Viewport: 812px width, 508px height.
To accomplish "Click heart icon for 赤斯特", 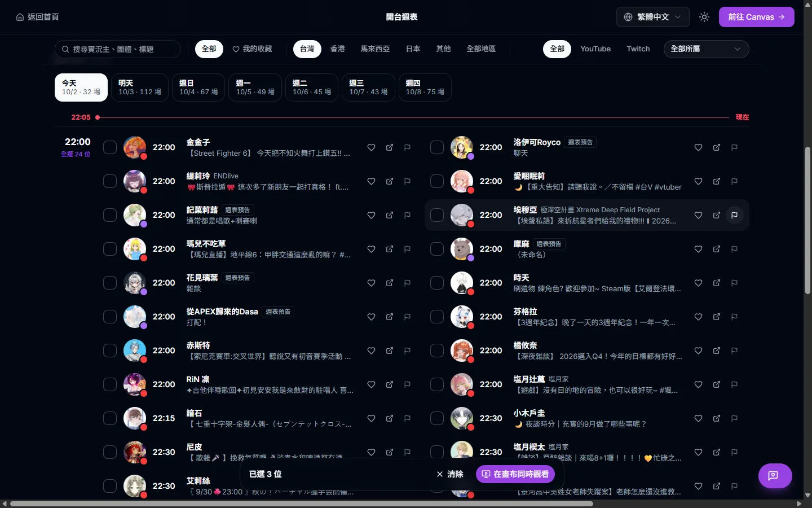I will [371, 351].
